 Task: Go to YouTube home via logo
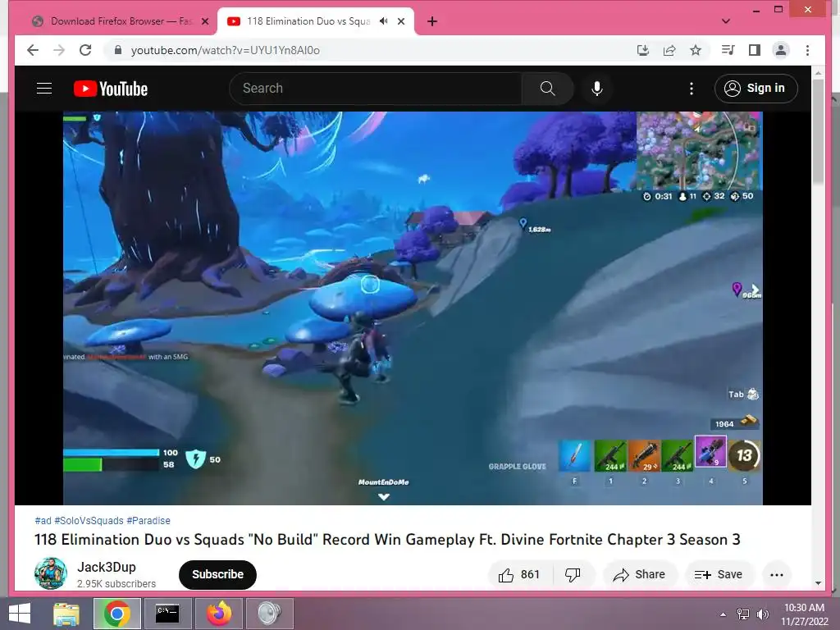(x=111, y=89)
